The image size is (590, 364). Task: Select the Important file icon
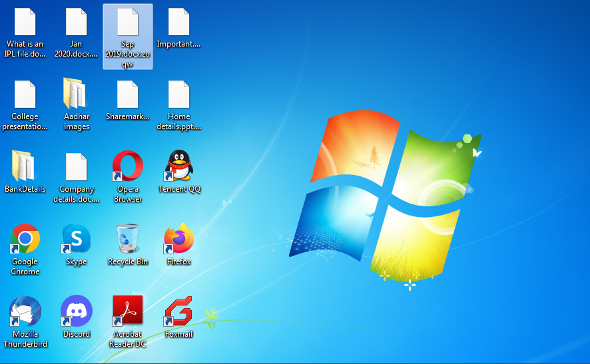coord(178,22)
